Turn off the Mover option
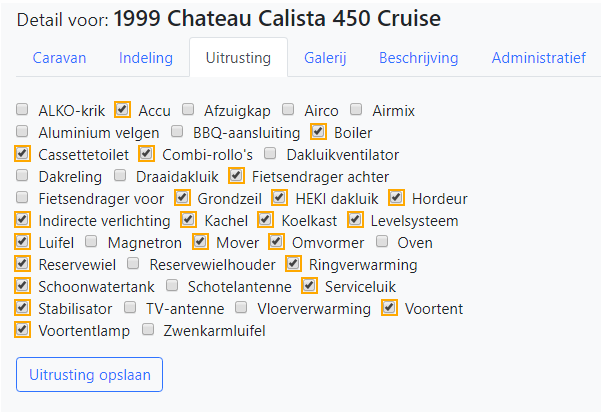The height and width of the screenshot is (412, 601). click(201, 242)
